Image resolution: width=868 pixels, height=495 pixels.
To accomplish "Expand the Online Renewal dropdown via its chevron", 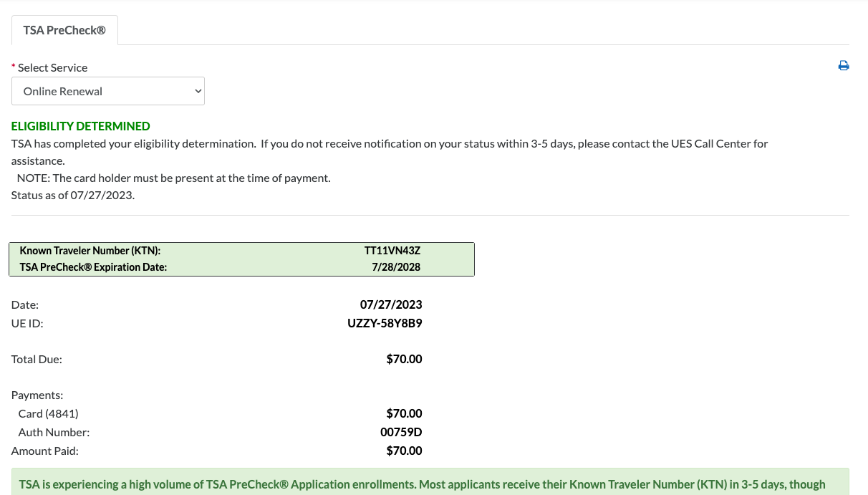I will pyautogui.click(x=198, y=91).
